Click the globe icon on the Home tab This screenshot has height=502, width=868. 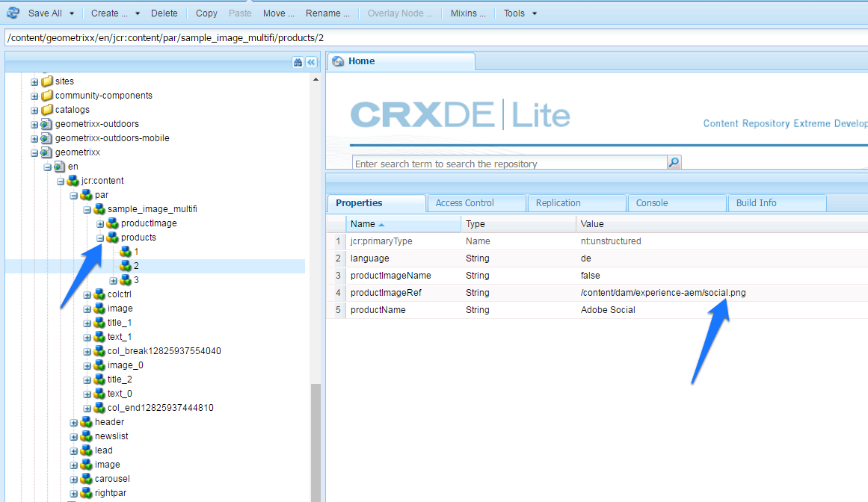coord(339,61)
